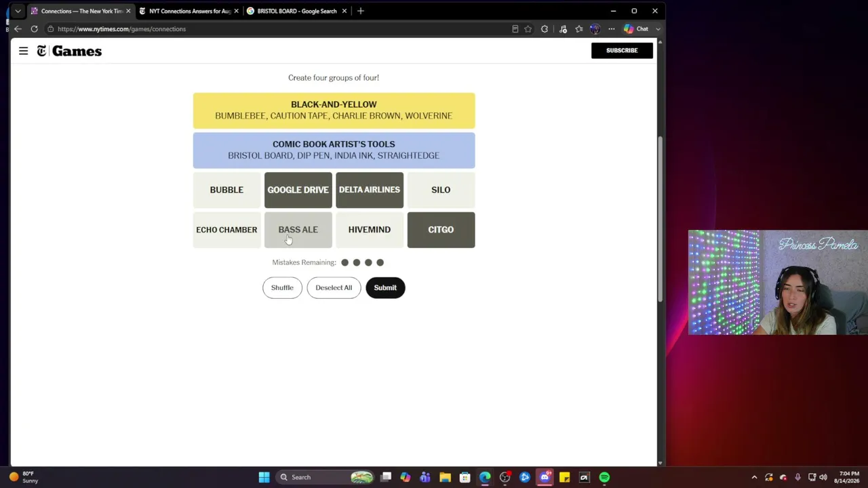Click the page vertical scrollbar

(660, 220)
